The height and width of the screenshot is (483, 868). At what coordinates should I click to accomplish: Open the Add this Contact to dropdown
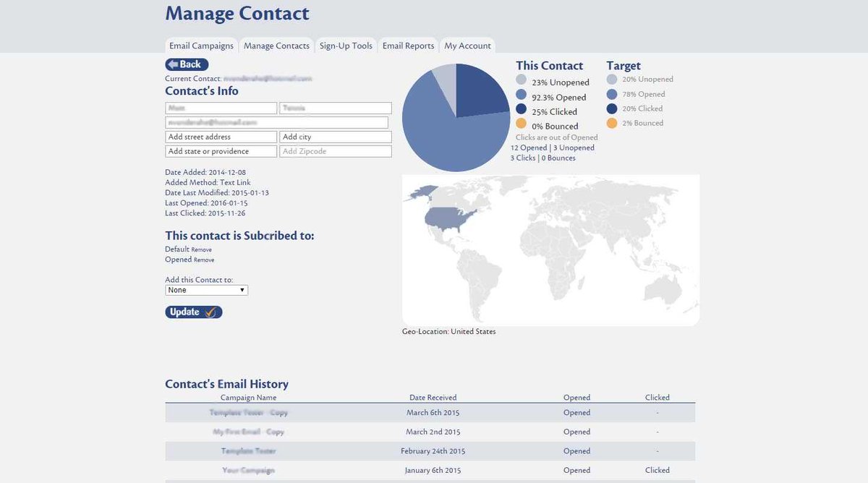point(207,290)
